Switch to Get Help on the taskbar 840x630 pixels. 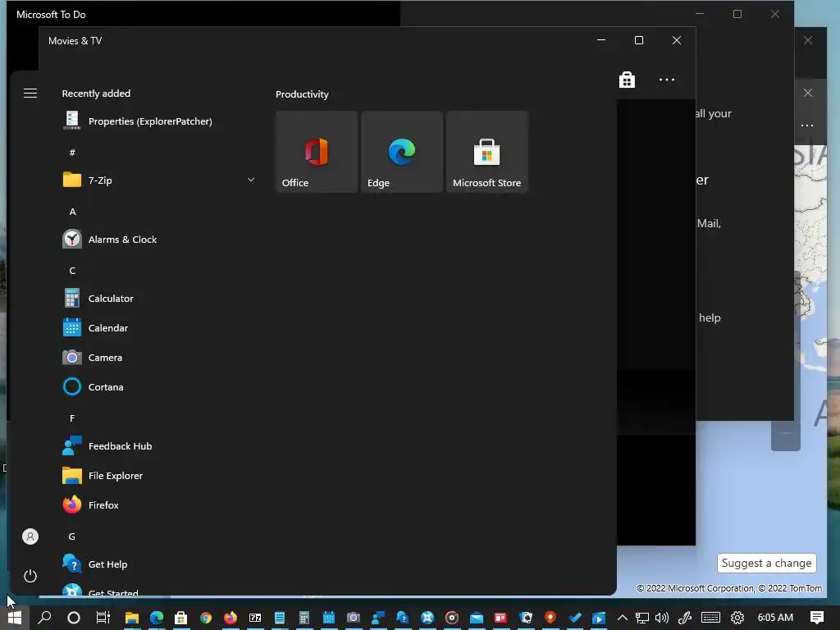pos(402,618)
